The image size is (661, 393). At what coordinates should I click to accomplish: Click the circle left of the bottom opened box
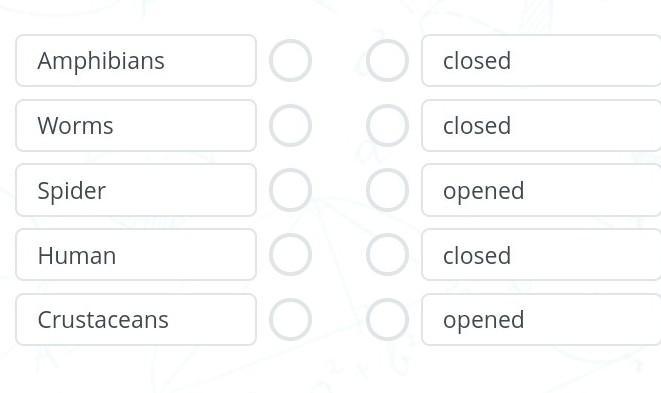click(387, 319)
